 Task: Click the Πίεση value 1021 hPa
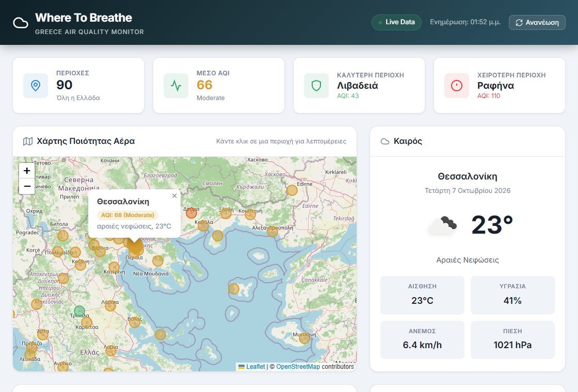point(512,345)
